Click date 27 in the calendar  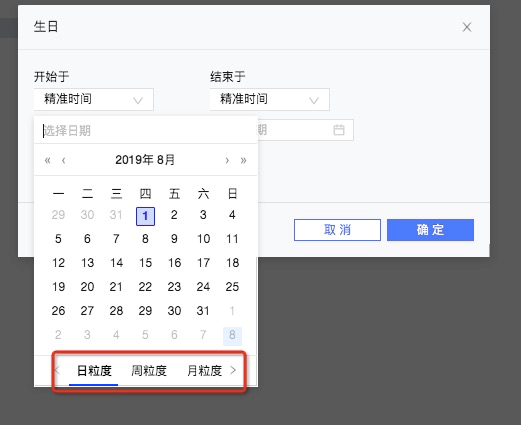[87, 311]
